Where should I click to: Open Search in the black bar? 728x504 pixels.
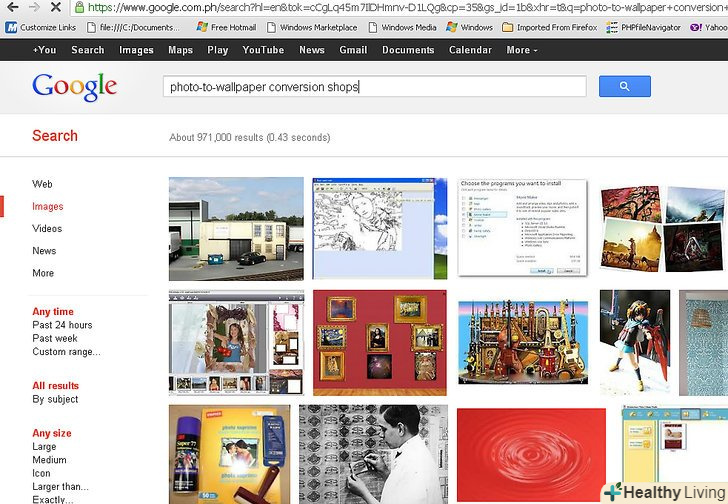[88, 50]
